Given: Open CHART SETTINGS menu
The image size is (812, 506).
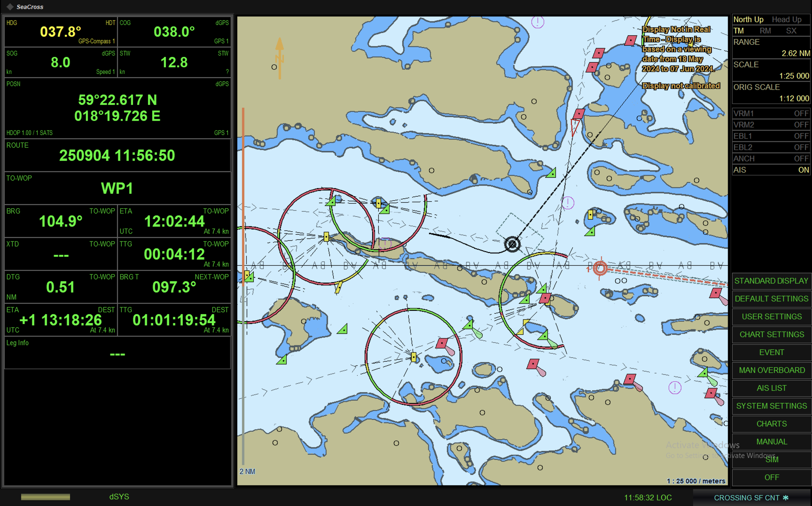Looking at the screenshot, I should [771, 334].
